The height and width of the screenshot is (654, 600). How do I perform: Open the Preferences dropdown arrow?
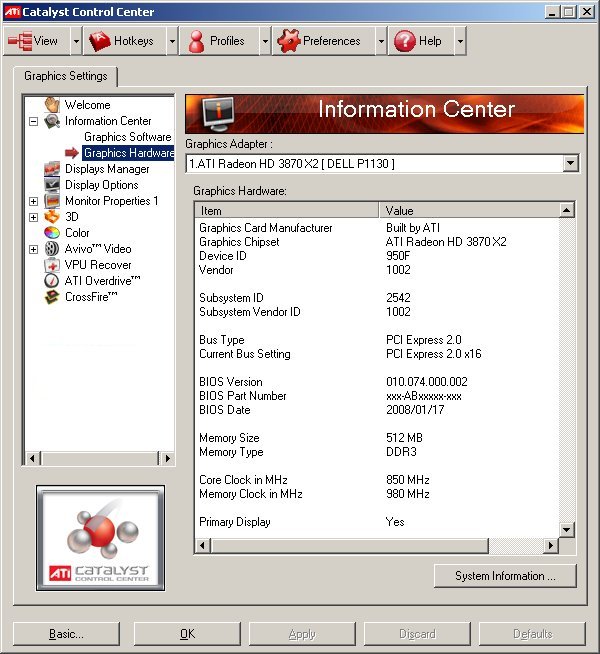coord(381,41)
